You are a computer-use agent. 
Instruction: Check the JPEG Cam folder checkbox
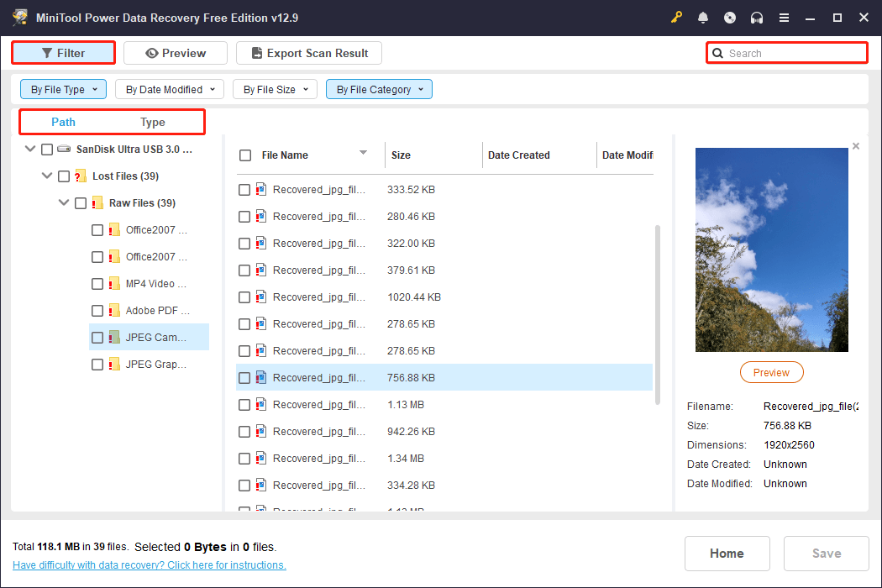click(97, 338)
